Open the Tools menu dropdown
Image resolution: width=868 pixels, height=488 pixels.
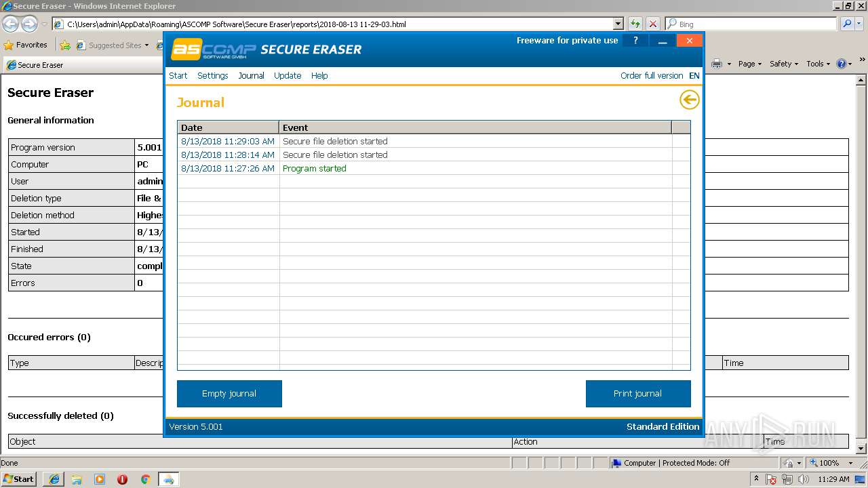pos(818,64)
